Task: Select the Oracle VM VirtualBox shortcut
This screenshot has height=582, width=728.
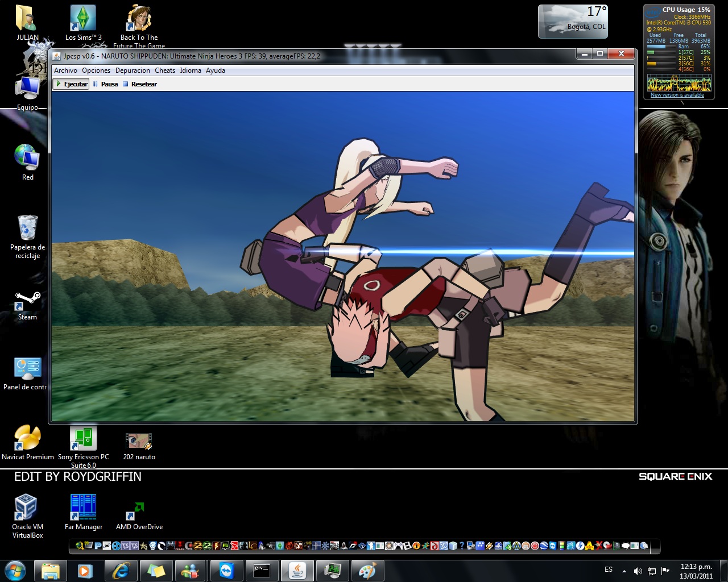Action: (x=27, y=516)
